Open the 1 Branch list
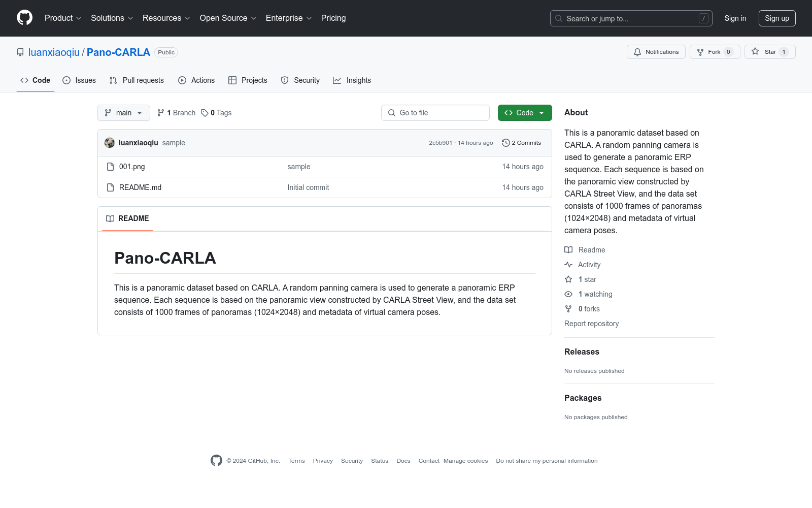 (x=176, y=113)
